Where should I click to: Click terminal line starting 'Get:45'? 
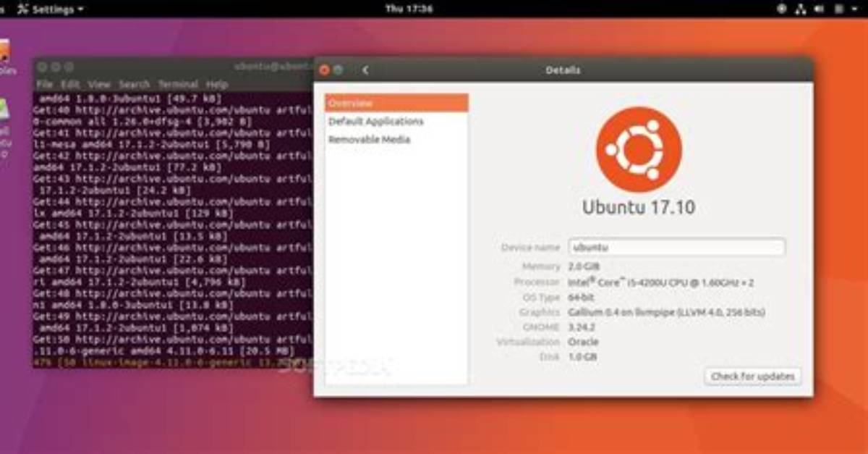(x=173, y=224)
